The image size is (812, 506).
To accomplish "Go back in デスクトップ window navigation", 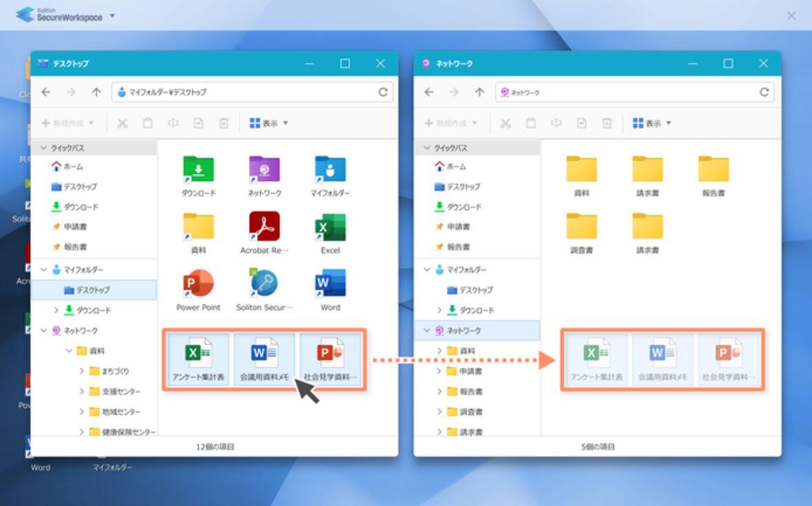I will (46, 92).
